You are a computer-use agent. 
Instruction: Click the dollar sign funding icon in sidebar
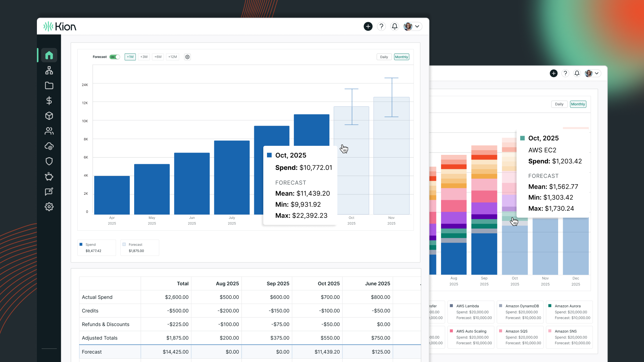tap(49, 101)
